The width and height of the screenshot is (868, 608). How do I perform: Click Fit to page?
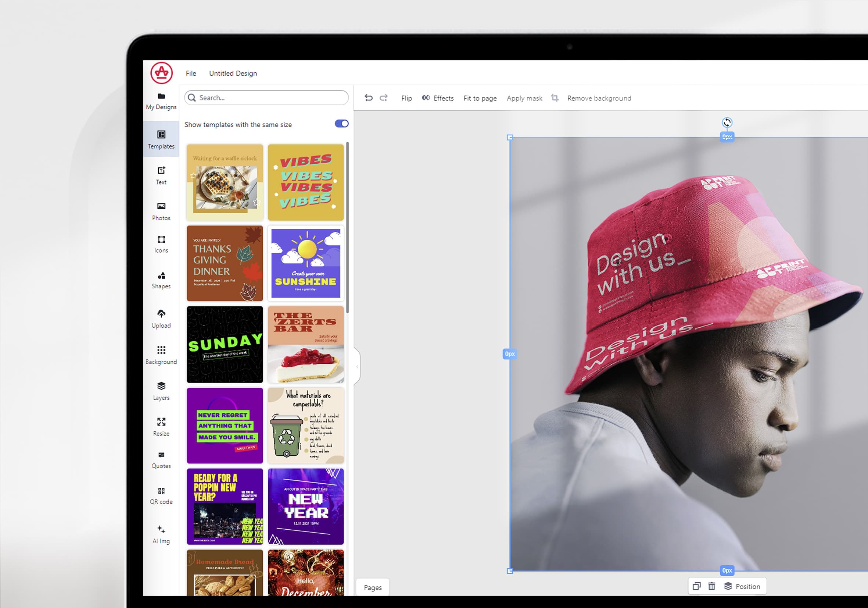coord(480,98)
